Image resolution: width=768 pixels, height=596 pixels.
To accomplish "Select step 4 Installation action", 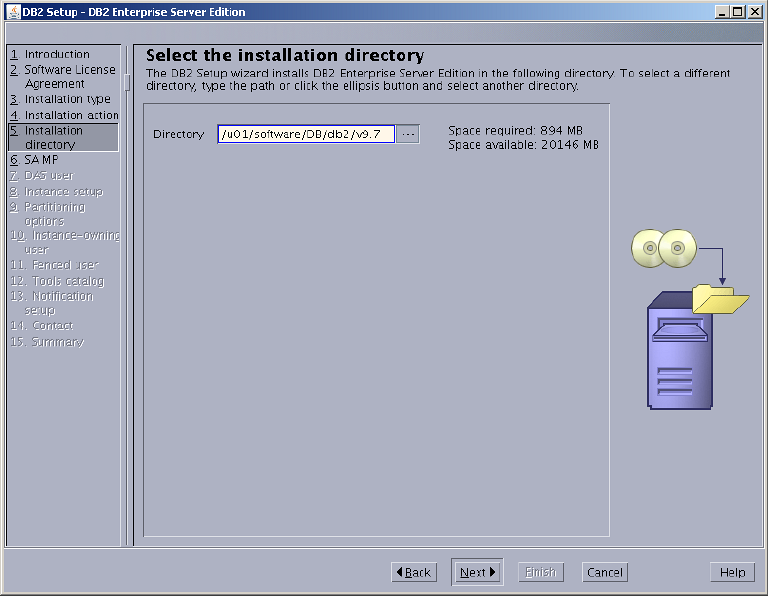I will click(x=64, y=115).
